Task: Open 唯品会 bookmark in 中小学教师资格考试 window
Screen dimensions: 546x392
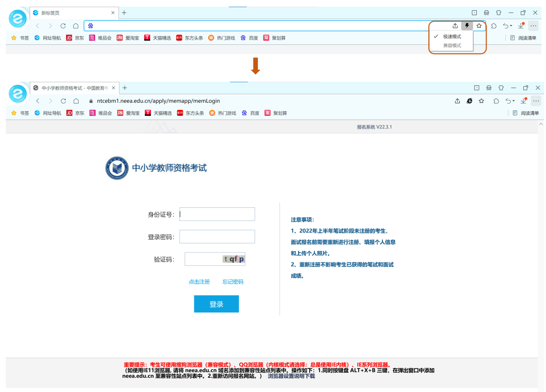Action: click(101, 113)
